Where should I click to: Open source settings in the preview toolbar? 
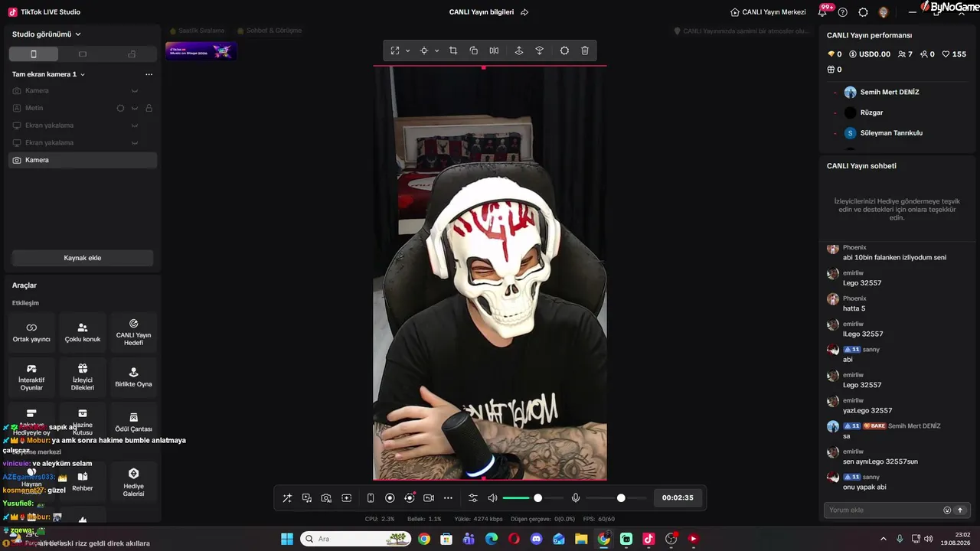click(x=564, y=51)
